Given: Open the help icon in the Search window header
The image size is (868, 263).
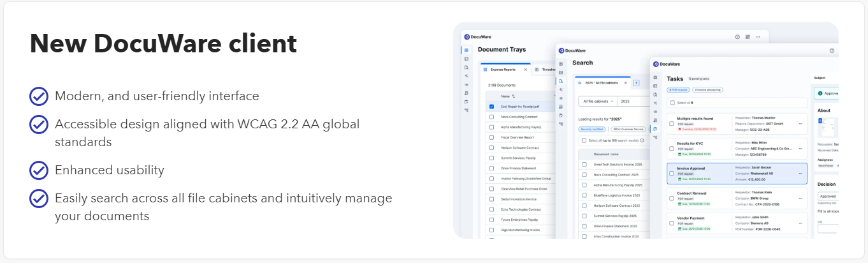Looking at the screenshot, I should pyautogui.click(x=832, y=50).
